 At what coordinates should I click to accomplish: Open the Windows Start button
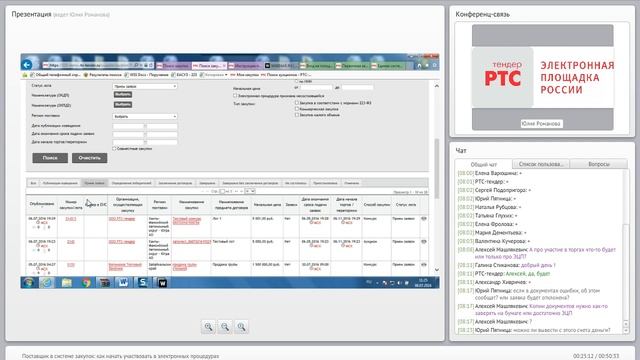pyautogui.click(x=28, y=282)
